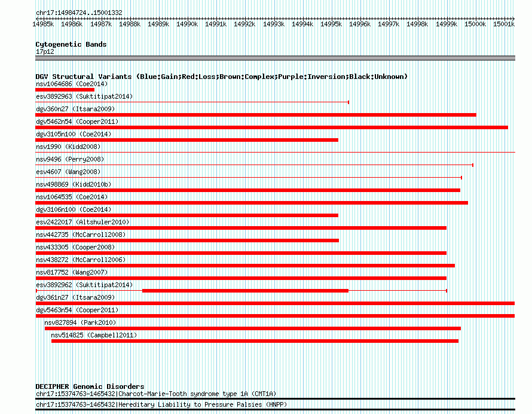Click the DECIPHER Genomic Disorders track title
The image size is (532, 414).
(x=90, y=386)
